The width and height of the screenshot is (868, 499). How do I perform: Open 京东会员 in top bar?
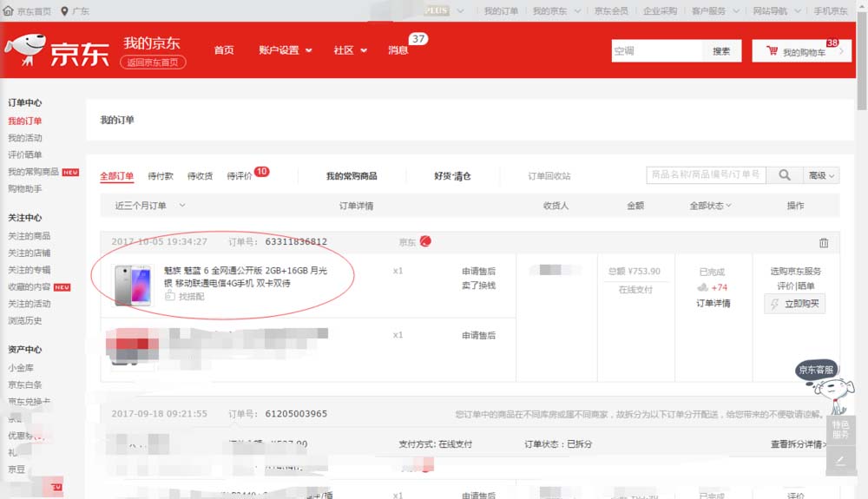pyautogui.click(x=611, y=11)
